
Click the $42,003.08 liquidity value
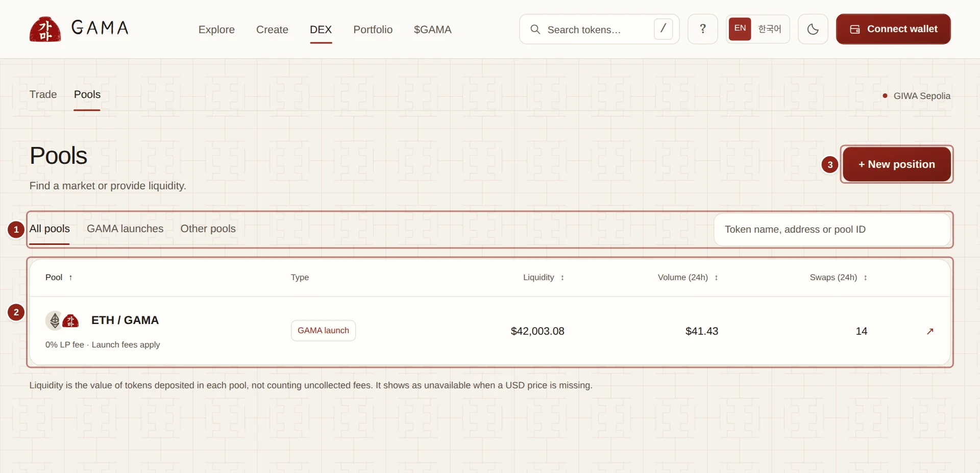click(537, 331)
